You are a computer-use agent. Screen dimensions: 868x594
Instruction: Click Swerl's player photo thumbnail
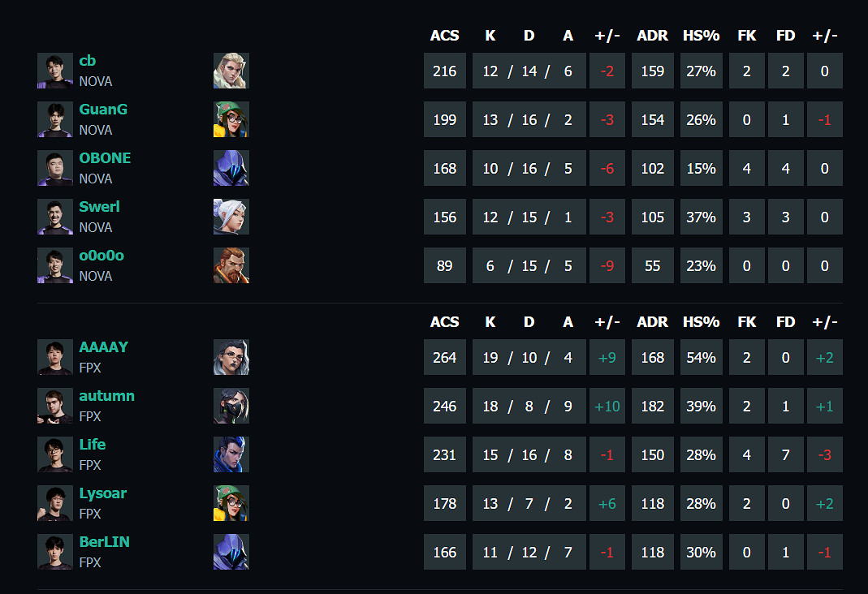tap(55, 217)
